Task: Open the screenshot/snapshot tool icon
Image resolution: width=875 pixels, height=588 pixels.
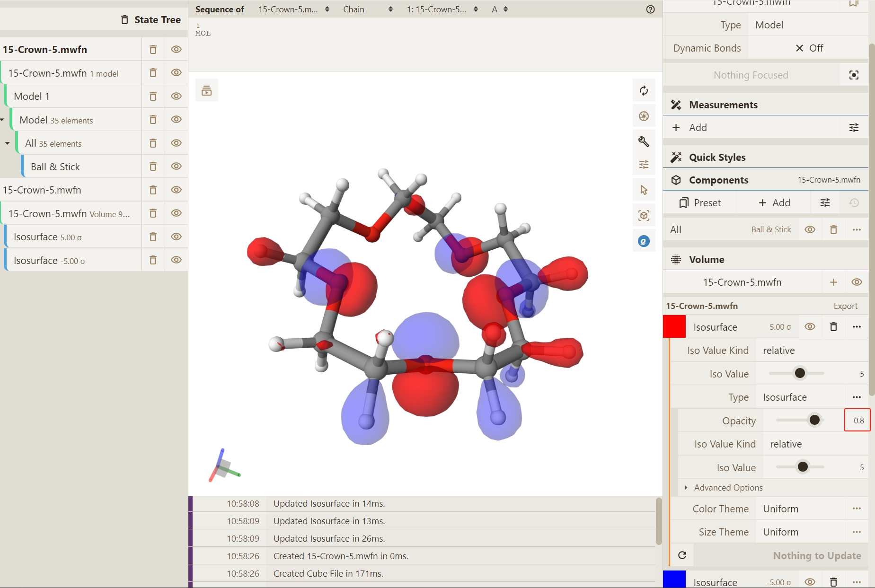Action: coord(644,116)
